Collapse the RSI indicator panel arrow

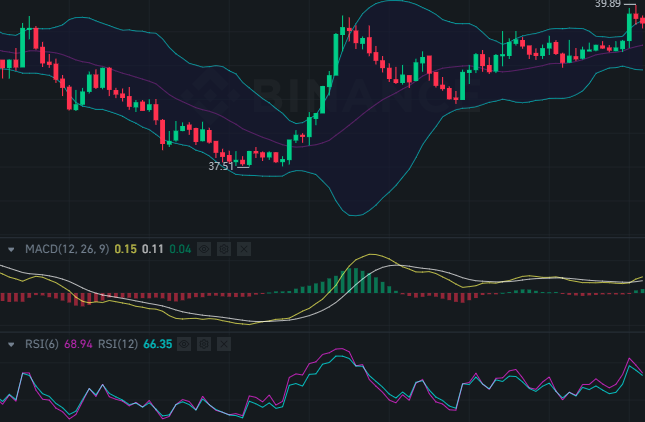click(11, 345)
